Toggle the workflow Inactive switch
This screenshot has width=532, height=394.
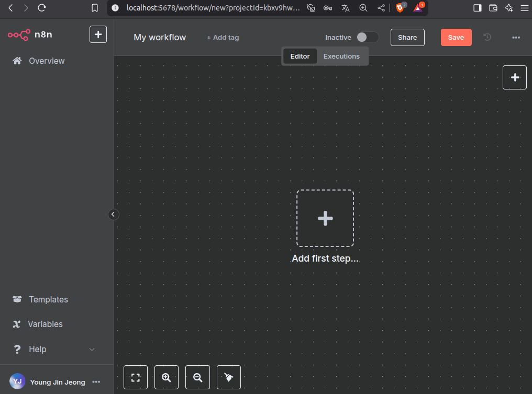[368, 37]
